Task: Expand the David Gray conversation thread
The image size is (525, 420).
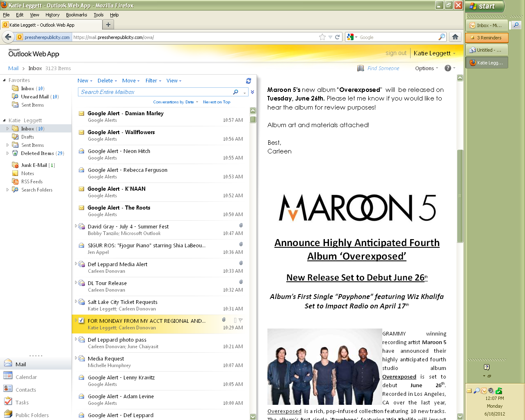Action: [76, 226]
